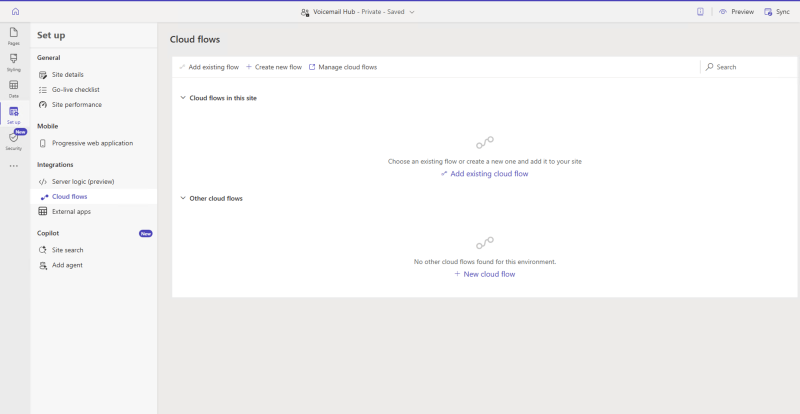
Task: Open the Styling workspace icon
Action: point(14,62)
